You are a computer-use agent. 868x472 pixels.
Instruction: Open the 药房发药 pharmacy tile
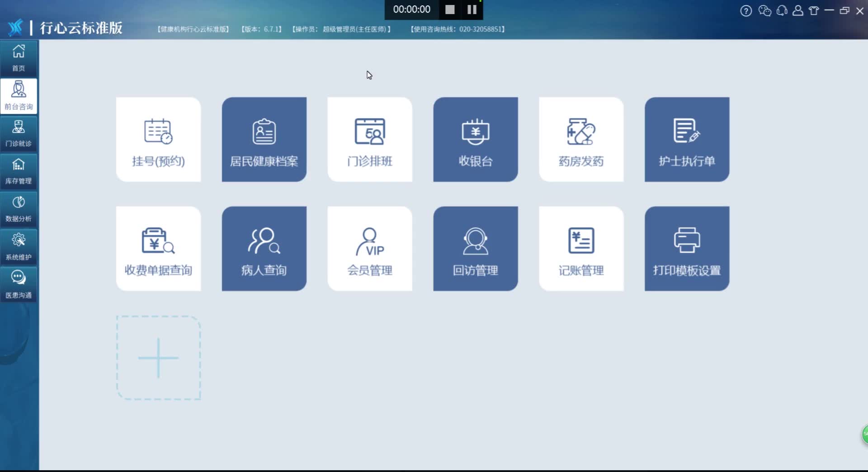(x=581, y=140)
